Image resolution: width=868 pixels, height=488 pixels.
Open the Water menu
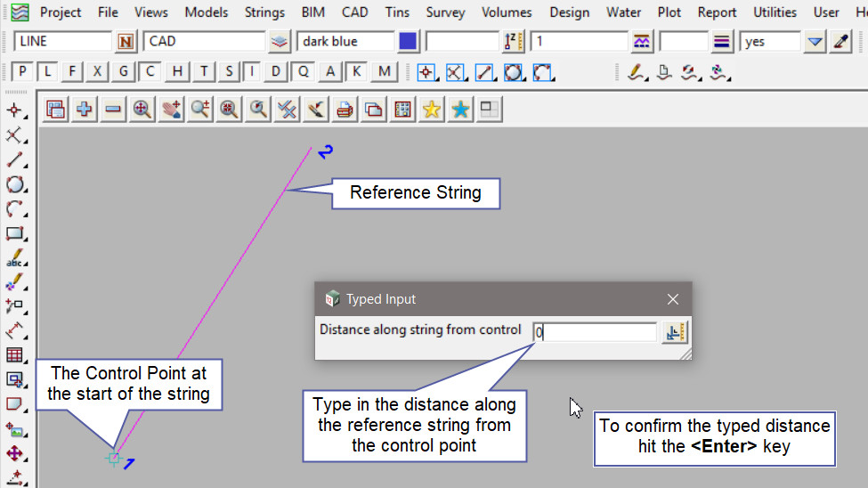624,12
